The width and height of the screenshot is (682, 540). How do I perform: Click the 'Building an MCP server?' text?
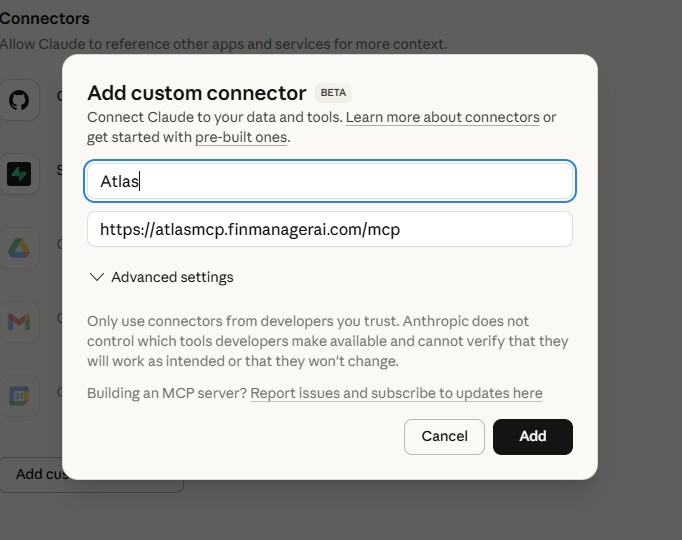tap(166, 393)
